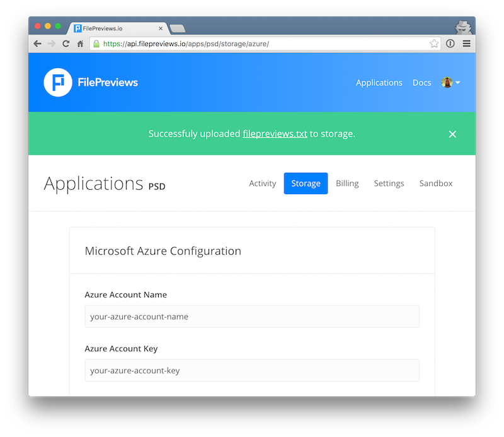
Task: Click the user profile avatar picture
Action: 447,83
